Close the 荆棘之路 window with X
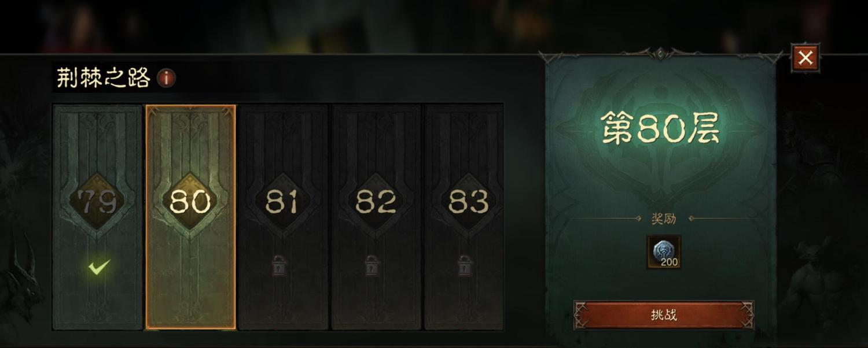 806,58
